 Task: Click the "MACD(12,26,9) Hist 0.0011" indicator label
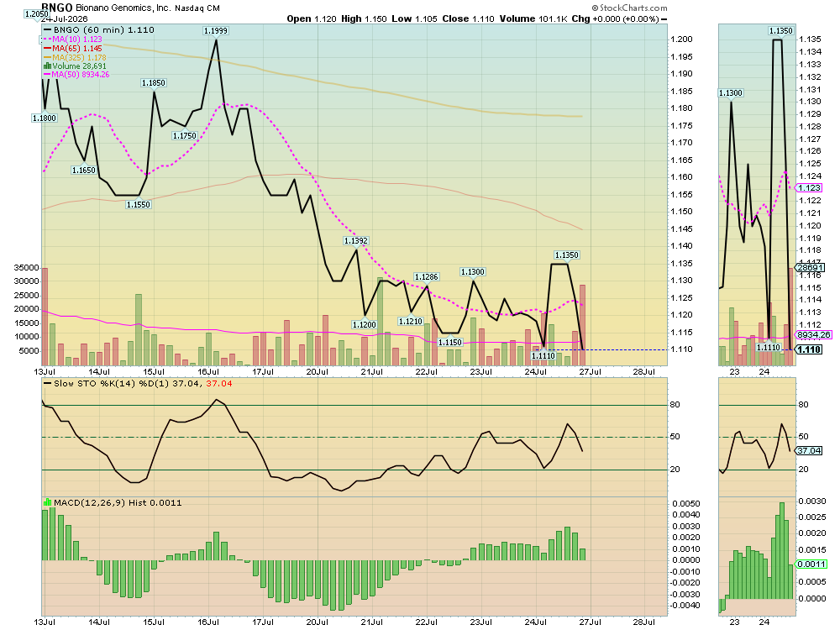[x=118, y=502]
